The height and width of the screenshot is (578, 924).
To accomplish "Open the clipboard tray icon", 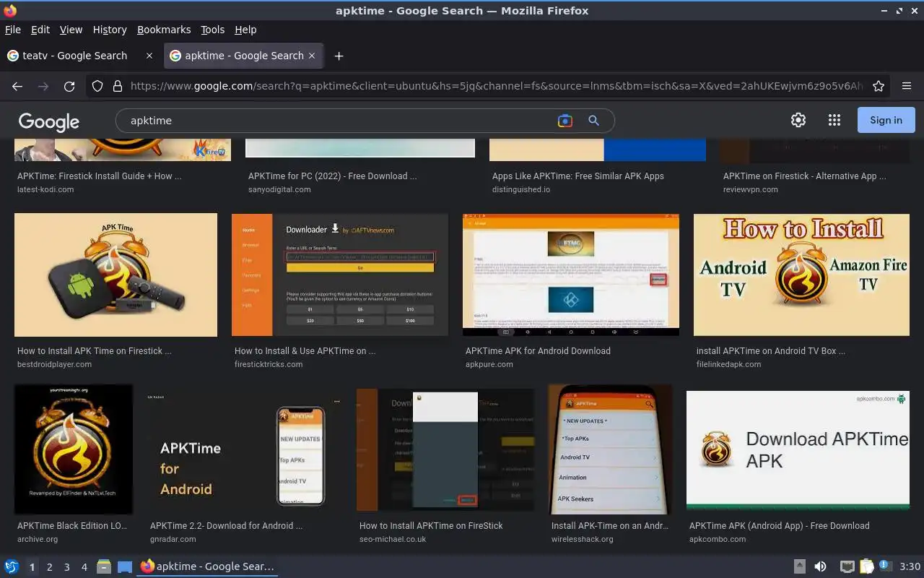I will (x=866, y=566).
